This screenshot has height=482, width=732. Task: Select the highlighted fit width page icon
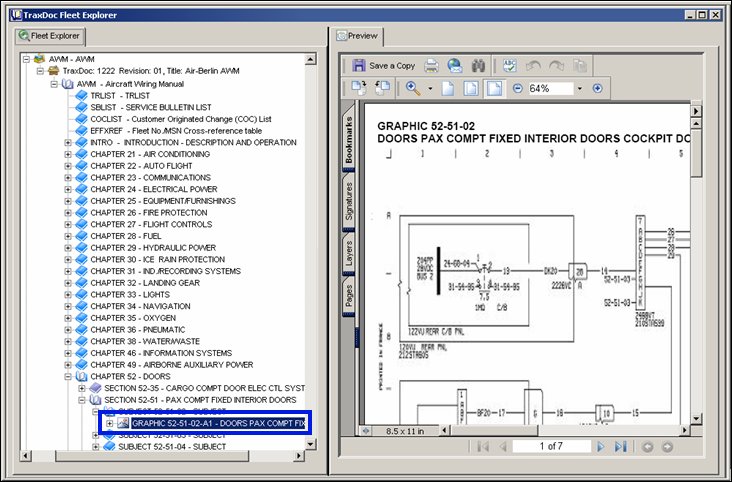tap(494, 88)
